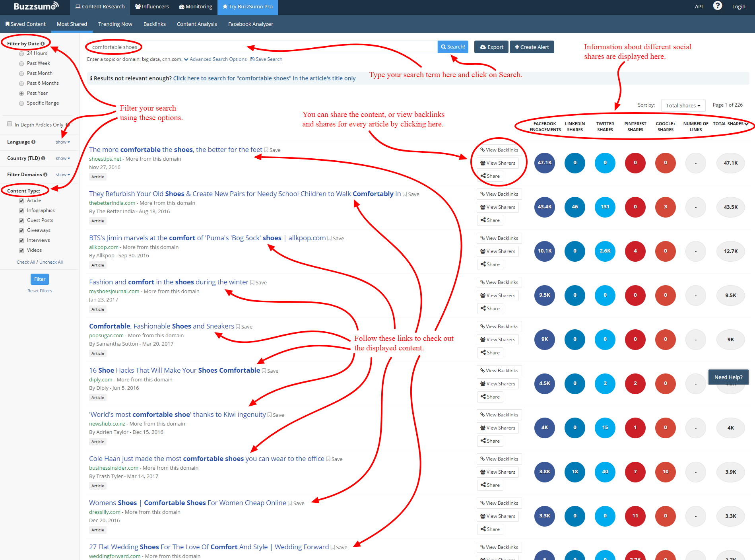Click Try BuzzSumo Pro
Viewport: 755px width, 560px height.
[x=248, y=7]
